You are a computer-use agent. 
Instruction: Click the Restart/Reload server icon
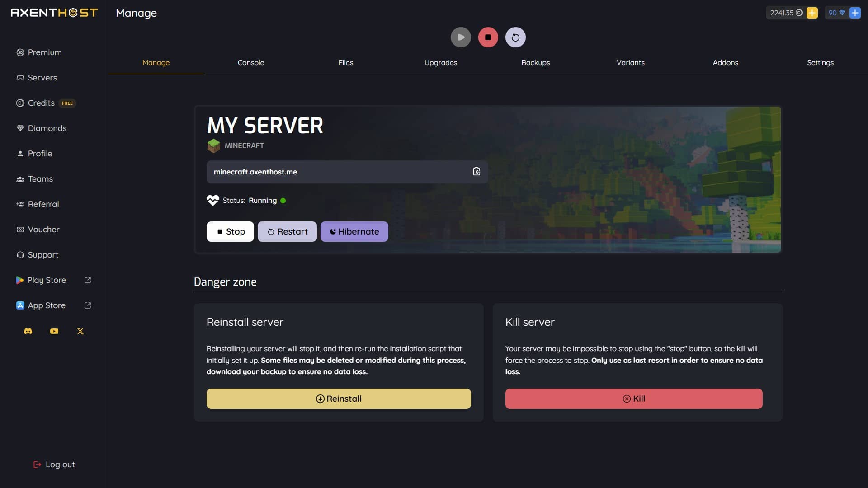(514, 37)
